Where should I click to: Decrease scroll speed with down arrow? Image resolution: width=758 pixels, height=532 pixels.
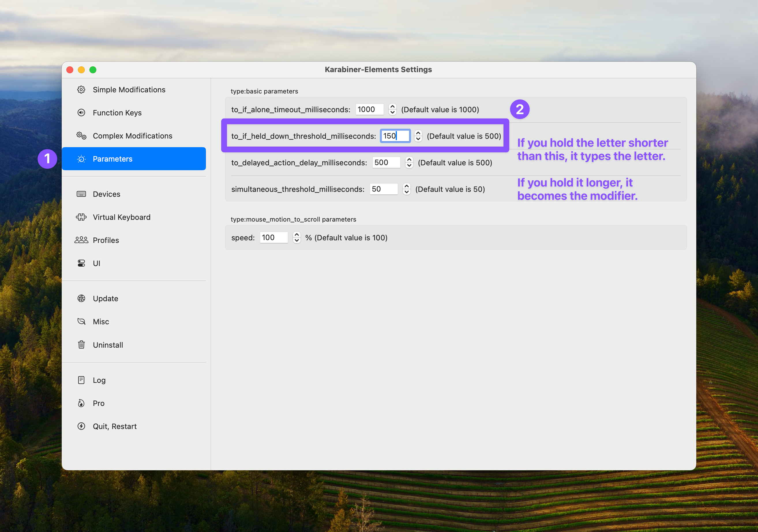297,240
